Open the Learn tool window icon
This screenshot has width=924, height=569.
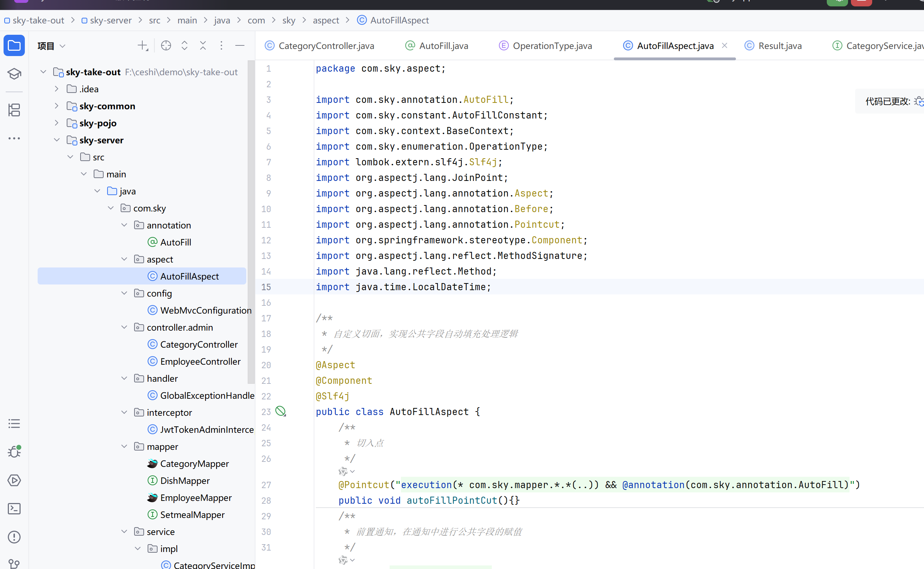pos(14,73)
